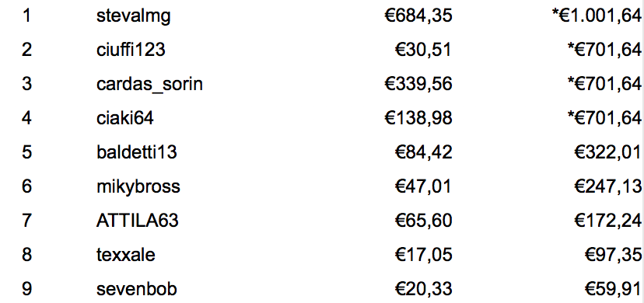
Task: Click the ciuffi123 player name
Action: click(x=131, y=50)
